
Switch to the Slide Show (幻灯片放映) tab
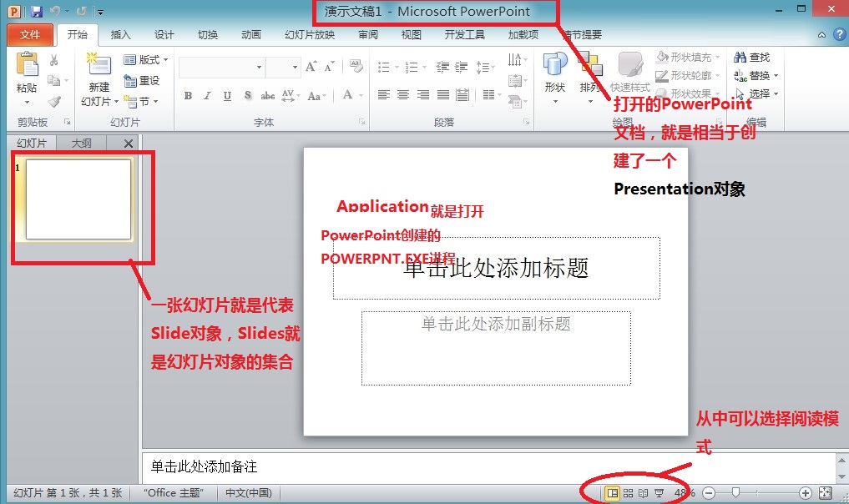click(310, 35)
